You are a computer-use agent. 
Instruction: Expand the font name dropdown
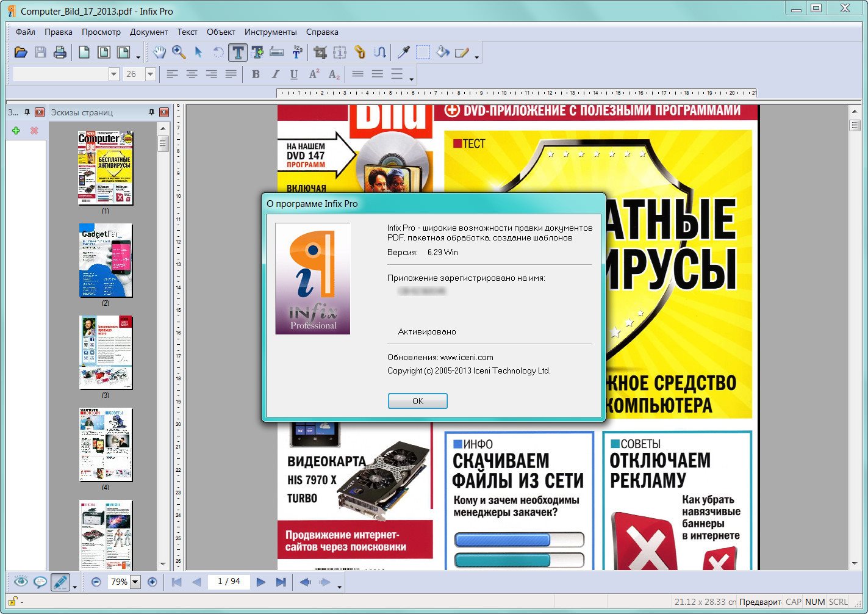pos(113,74)
